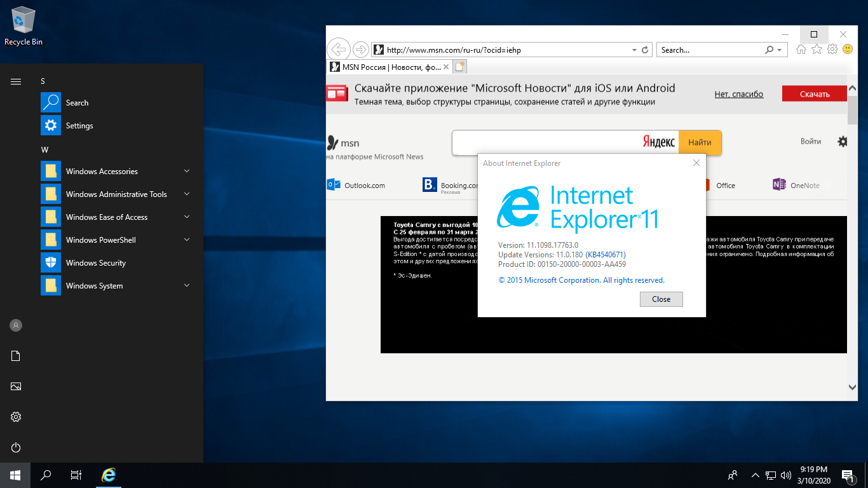This screenshot has height=488, width=868.
Task: Open Settings gear in Start sidebar
Action: (16, 417)
